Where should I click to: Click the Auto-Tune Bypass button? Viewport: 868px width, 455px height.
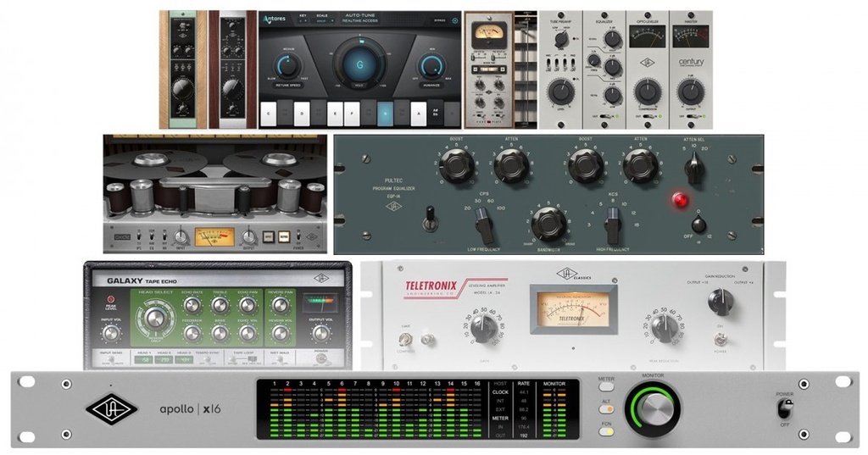tap(439, 20)
